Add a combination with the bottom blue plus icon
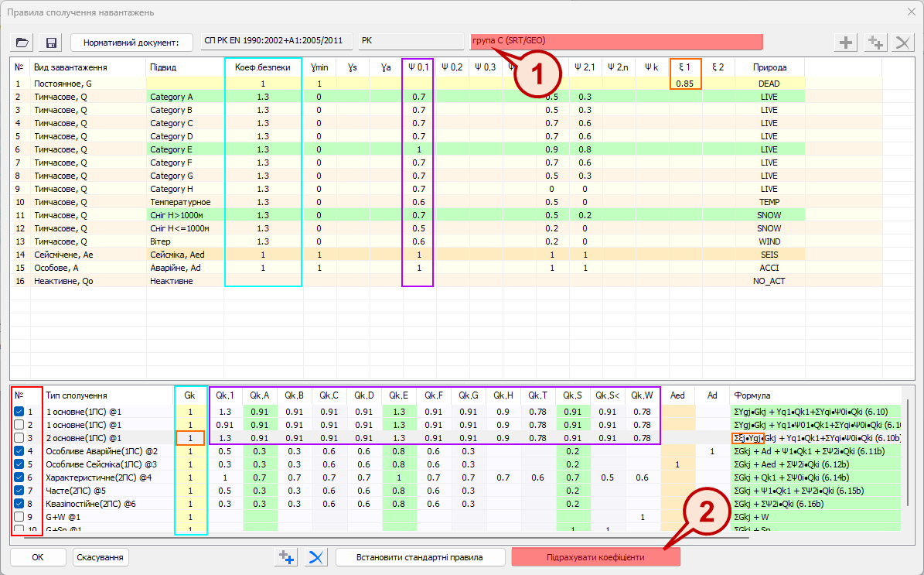 [x=287, y=557]
